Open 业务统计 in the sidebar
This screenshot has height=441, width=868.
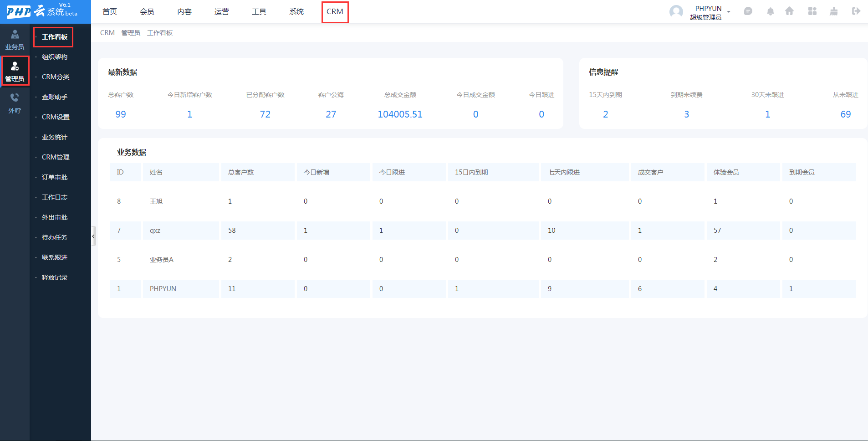[x=55, y=137]
